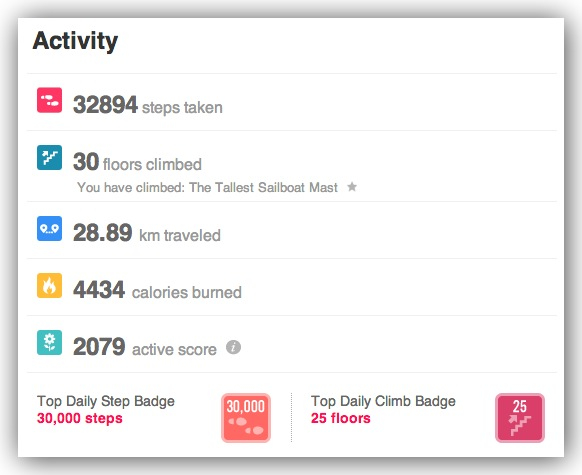Select the 30 floors climbed value
This screenshot has width=582, height=475.
(86, 162)
